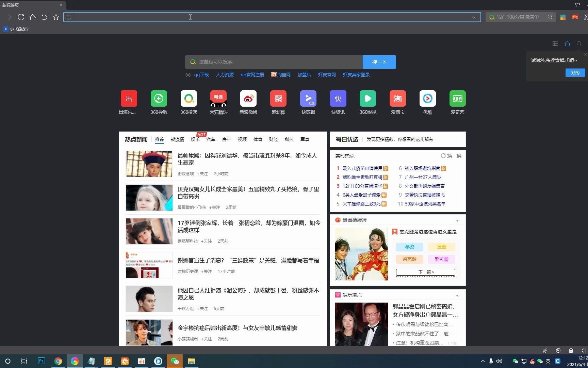Open the 爱淘宝 shortcut icon

(x=398, y=99)
